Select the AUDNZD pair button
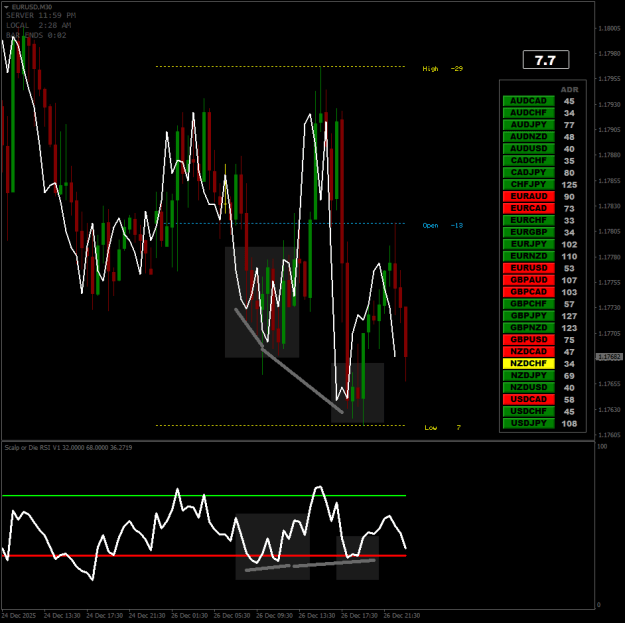This screenshot has width=625, height=623. (529, 137)
